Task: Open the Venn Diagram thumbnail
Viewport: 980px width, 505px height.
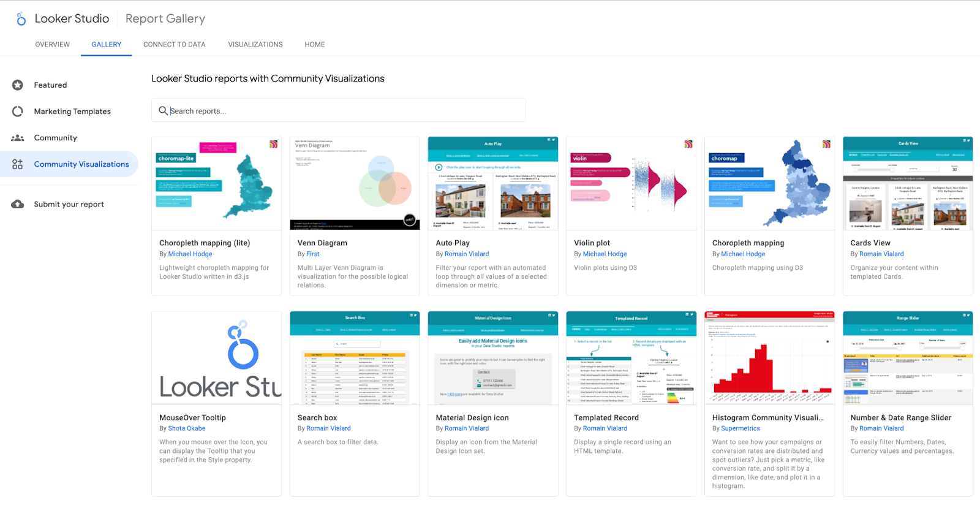Action: [355, 184]
